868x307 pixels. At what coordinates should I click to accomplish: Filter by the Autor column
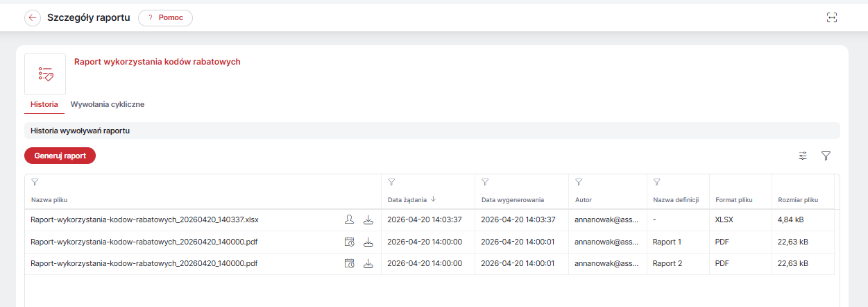point(579,182)
